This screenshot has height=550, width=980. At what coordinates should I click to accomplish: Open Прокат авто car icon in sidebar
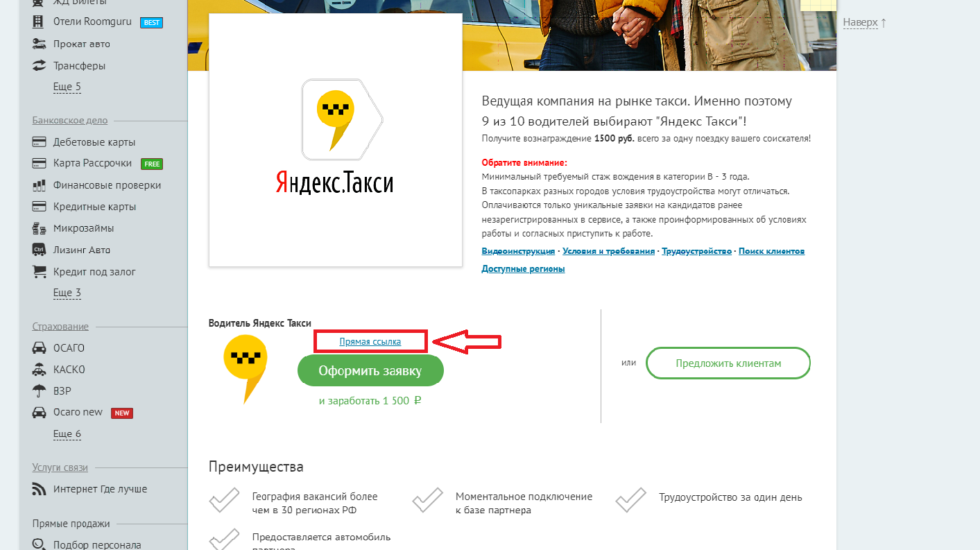coord(39,44)
